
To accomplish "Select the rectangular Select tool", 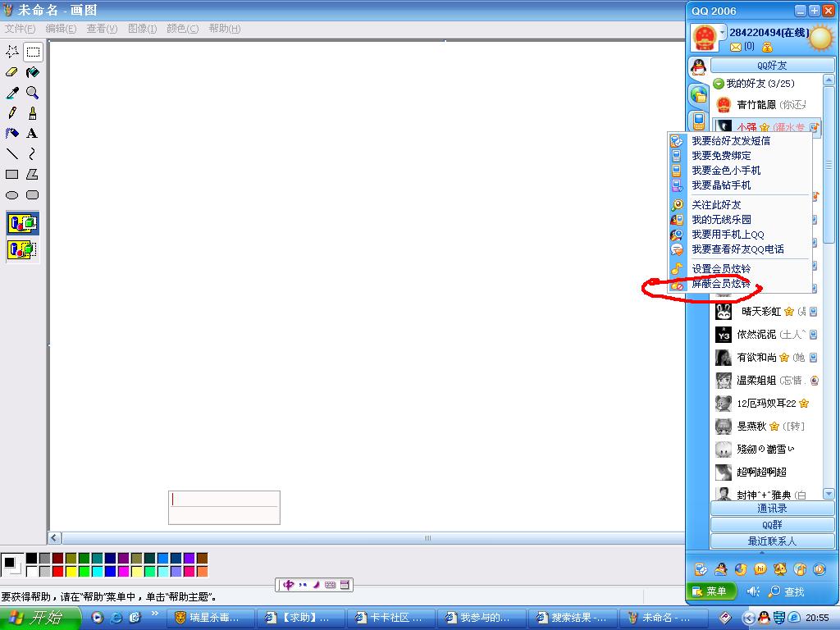I will pos(33,52).
